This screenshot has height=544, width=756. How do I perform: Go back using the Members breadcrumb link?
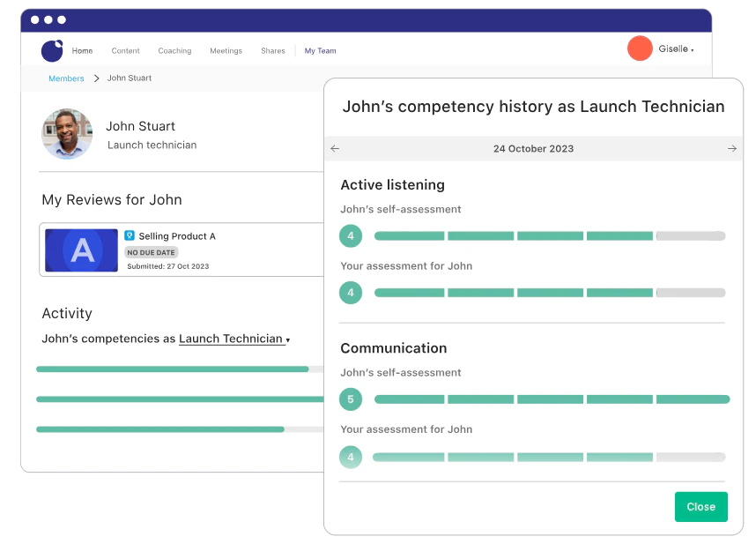[66, 78]
